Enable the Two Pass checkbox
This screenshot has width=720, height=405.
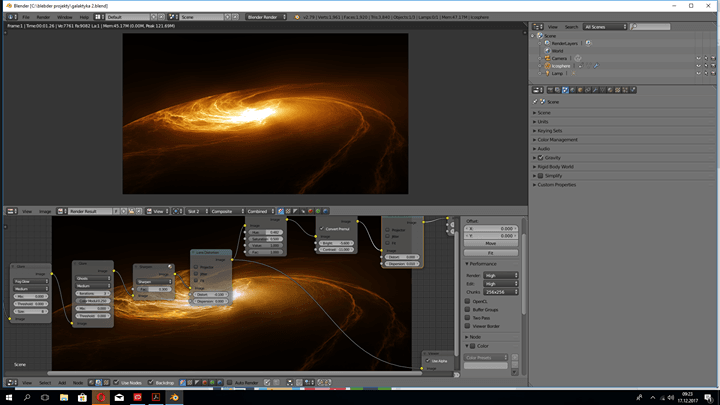467,318
